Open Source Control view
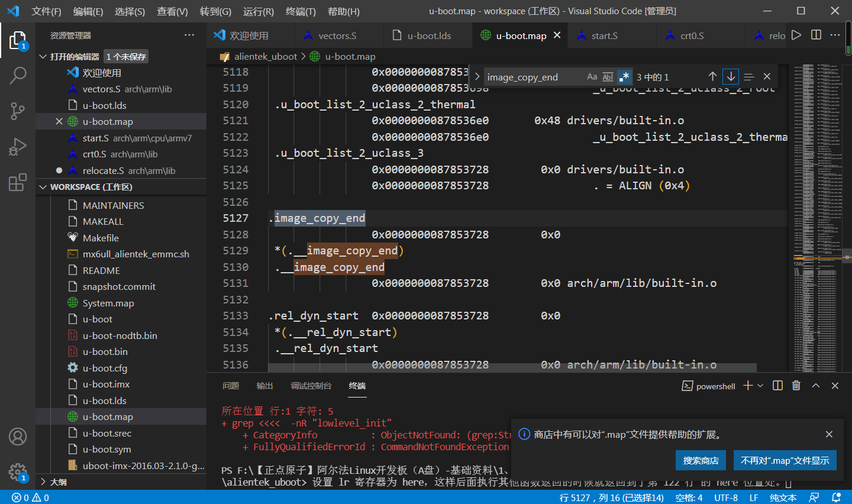Image resolution: width=852 pixels, height=504 pixels. tap(18, 111)
